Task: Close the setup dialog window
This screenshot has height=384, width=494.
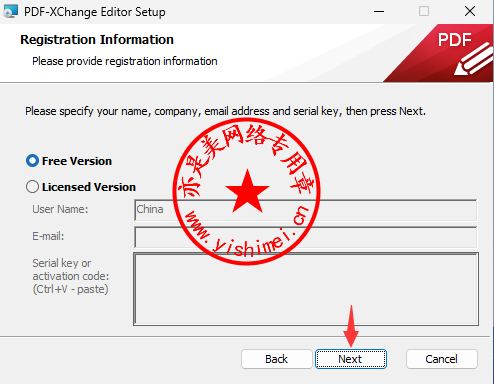Action: pyautogui.click(x=470, y=11)
